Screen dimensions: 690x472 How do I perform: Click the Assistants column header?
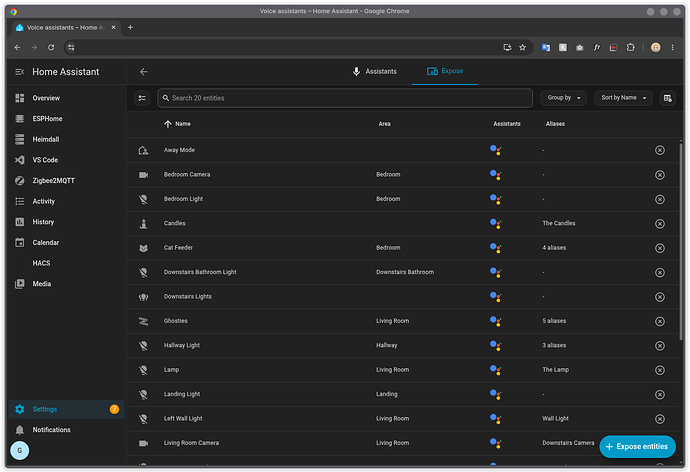click(x=506, y=124)
